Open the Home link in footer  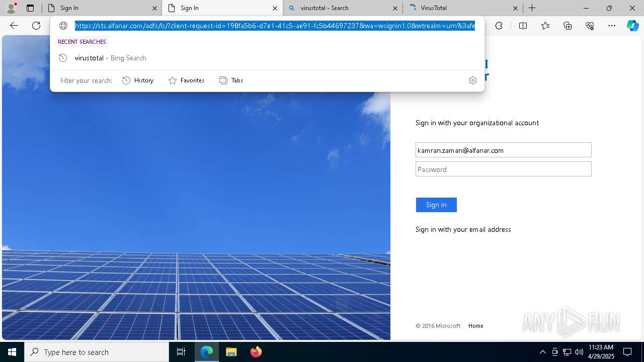[x=475, y=326]
